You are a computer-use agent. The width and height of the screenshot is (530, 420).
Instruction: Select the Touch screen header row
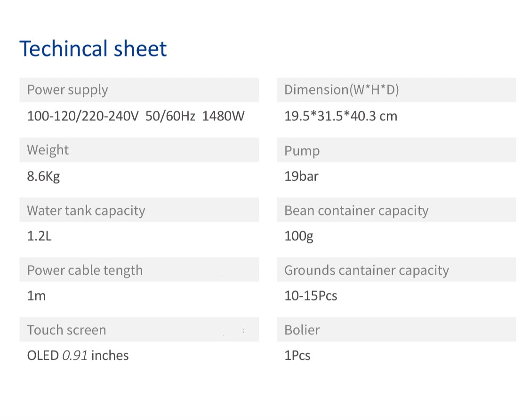click(139, 329)
